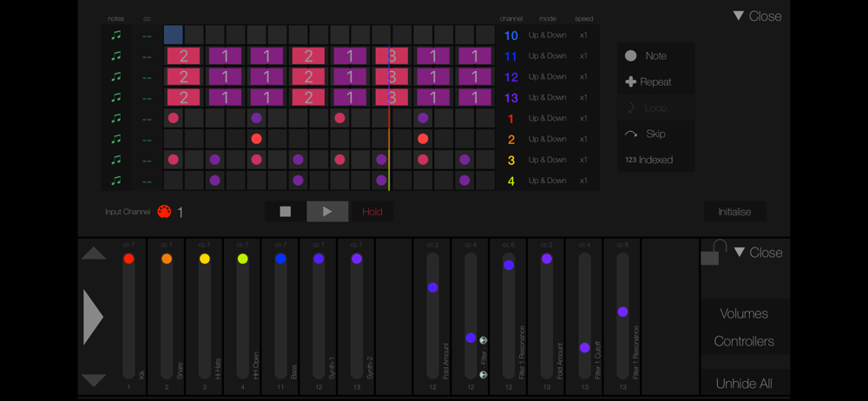Toggle the first step of channel 10 row

click(x=174, y=35)
